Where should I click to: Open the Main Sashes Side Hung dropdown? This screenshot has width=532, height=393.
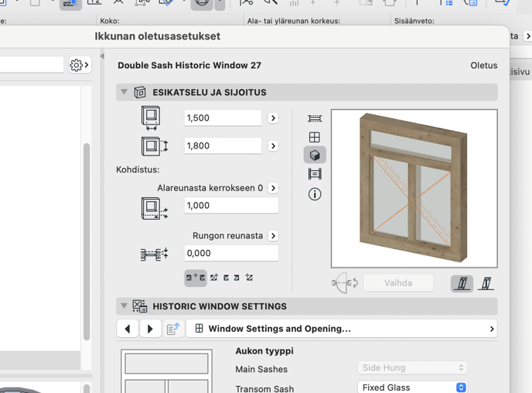pyautogui.click(x=413, y=367)
